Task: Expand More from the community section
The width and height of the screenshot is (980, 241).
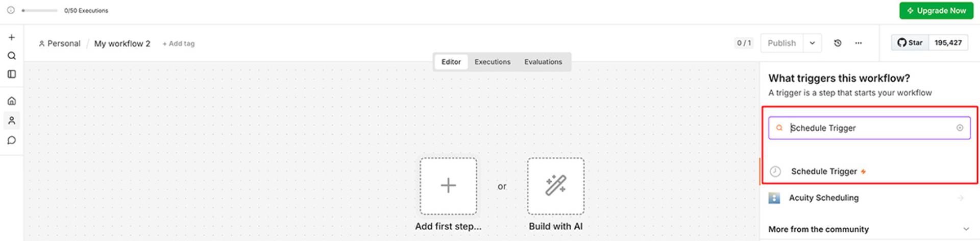Action: coord(966,229)
